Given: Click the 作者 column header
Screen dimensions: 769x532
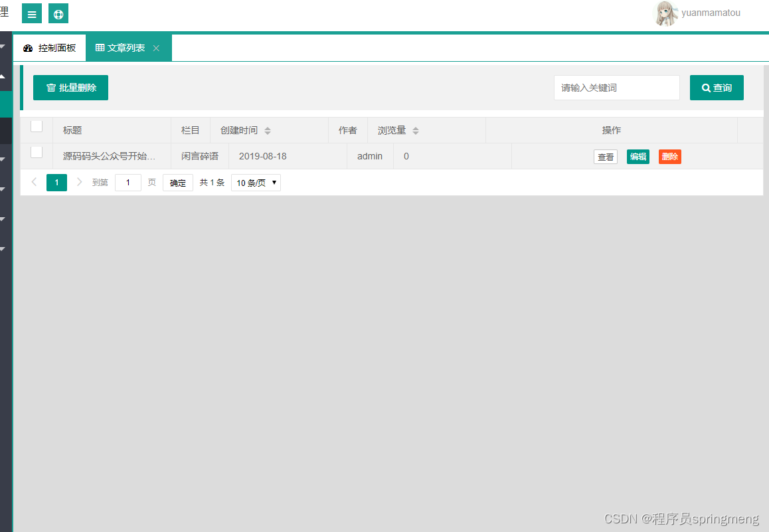Looking at the screenshot, I should 348,130.
